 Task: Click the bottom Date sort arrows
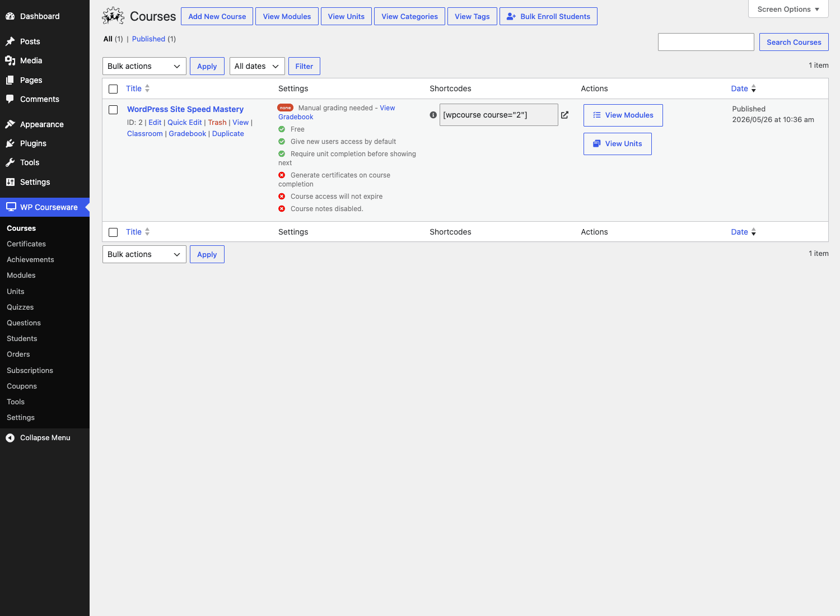754,232
